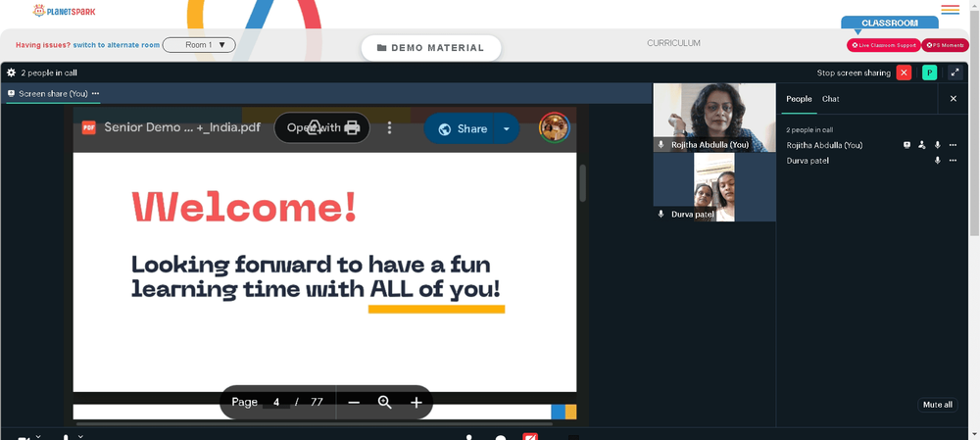The width and height of the screenshot is (980, 440).
Task: Open the PDF viewer three-dot menu
Action: tap(389, 128)
